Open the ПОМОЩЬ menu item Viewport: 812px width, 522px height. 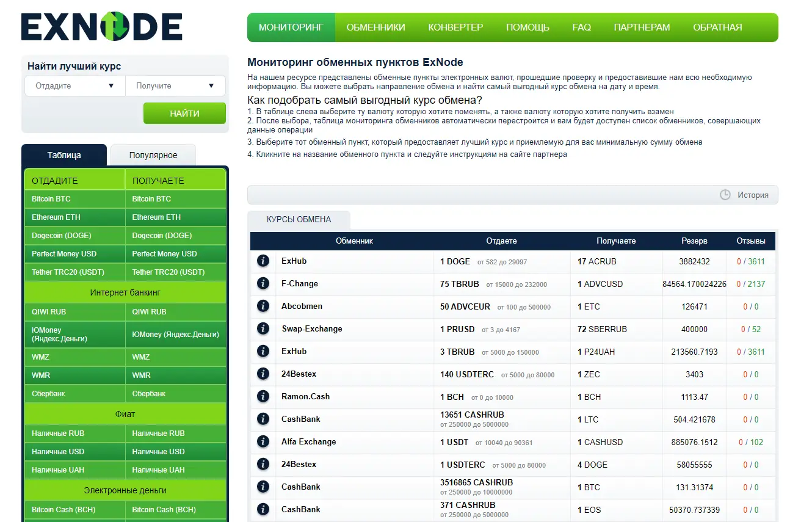pos(527,27)
